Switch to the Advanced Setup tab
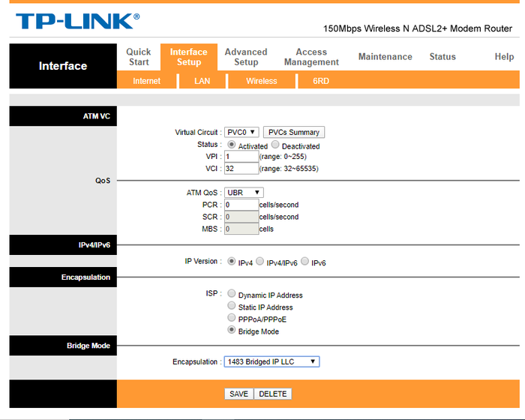 [x=246, y=57]
